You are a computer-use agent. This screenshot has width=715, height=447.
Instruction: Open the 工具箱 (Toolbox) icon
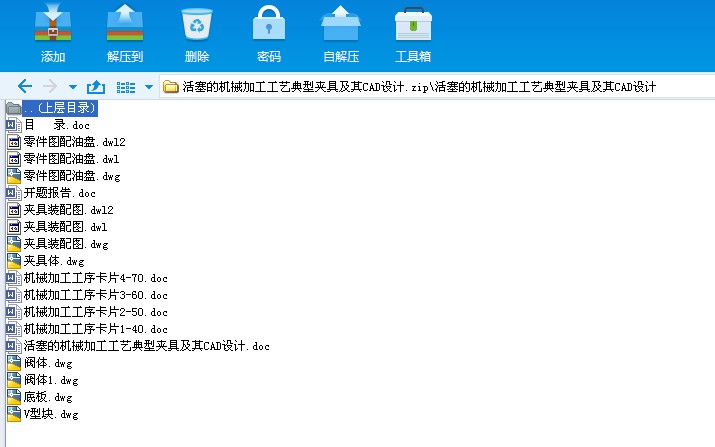click(x=413, y=23)
